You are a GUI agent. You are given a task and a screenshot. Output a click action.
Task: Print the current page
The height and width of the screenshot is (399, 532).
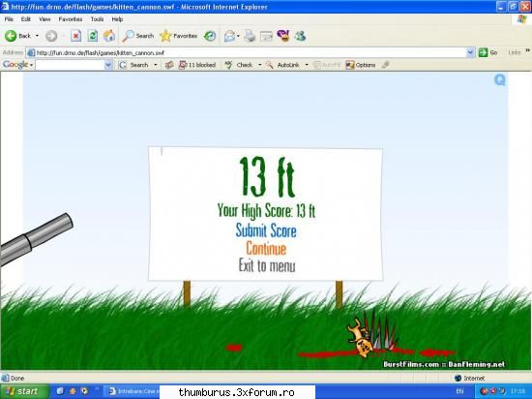pos(250,36)
